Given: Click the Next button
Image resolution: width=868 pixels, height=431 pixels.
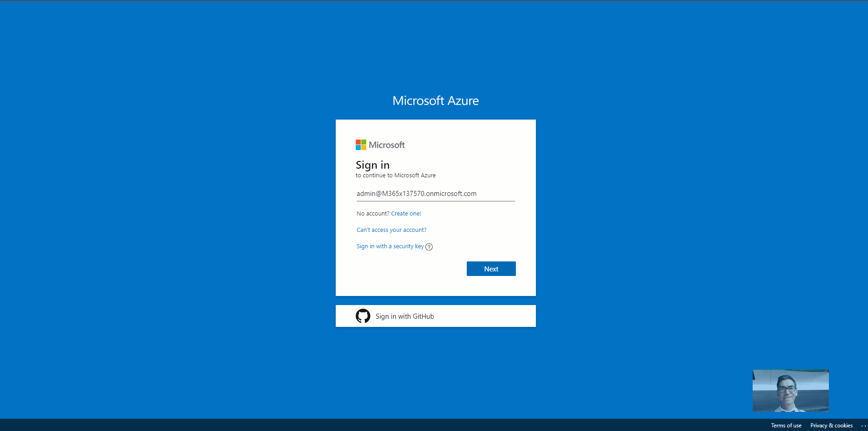Looking at the screenshot, I should [x=491, y=269].
